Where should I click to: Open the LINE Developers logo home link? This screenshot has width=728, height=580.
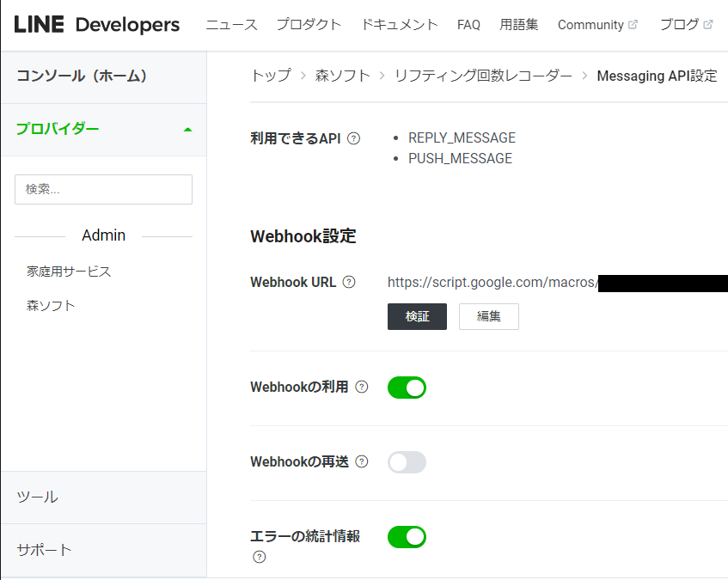[x=96, y=25]
